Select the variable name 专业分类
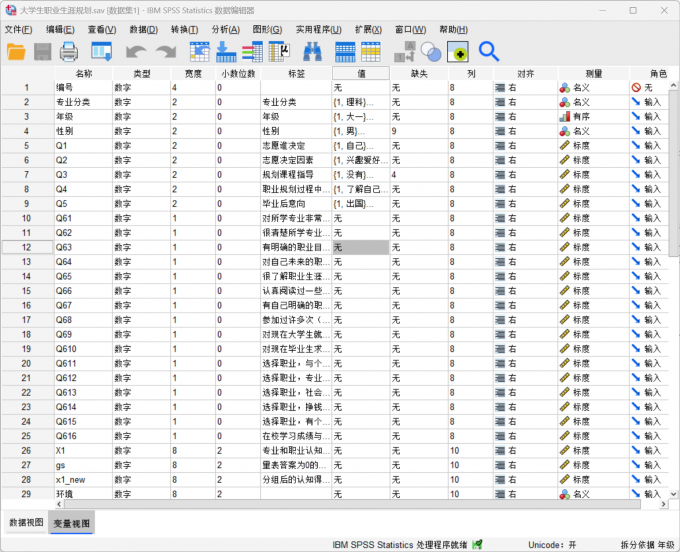Viewport: 680px width, 552px height. pos(73,102)
